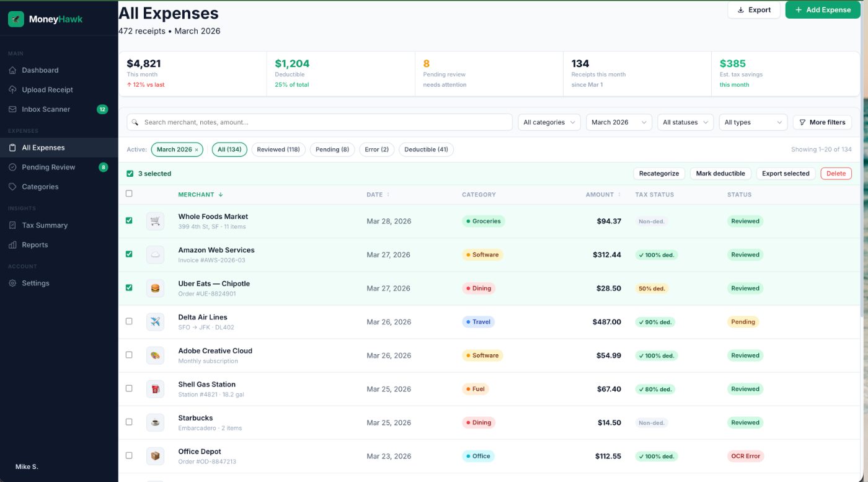
Task: Click the Categories tag icon
Action: coord(12,187)
